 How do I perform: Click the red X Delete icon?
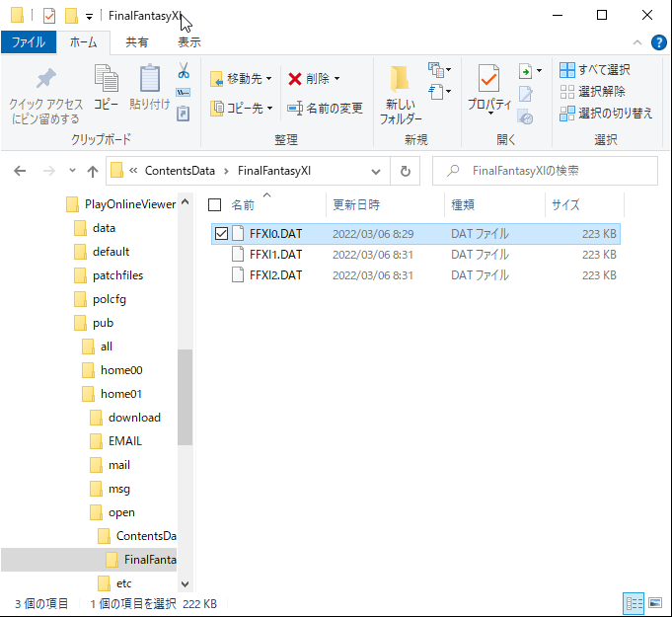295,78
